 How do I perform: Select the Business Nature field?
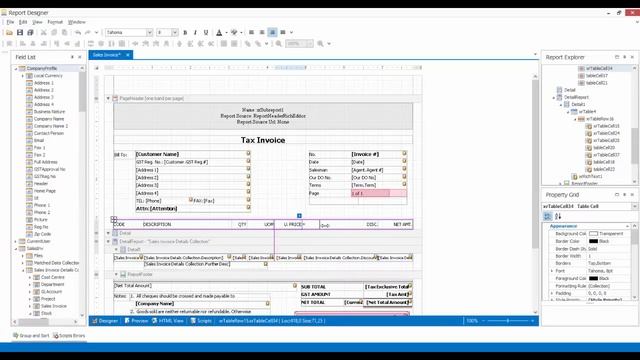click(49, 111)
